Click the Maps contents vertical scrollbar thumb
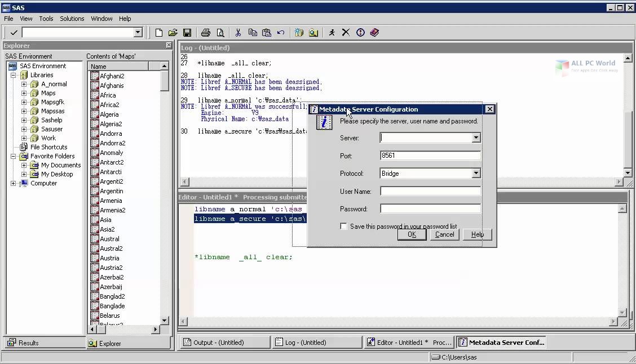 (164, 81)
